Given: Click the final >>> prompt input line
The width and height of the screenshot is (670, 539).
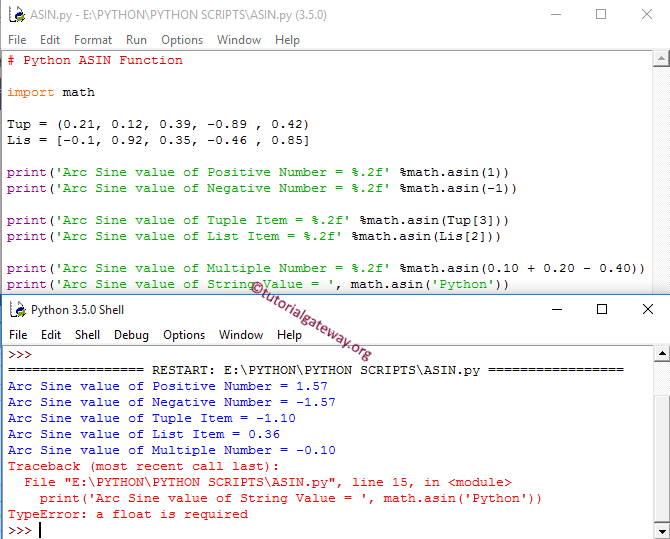Looking at the screenshot, I should [25, 530].
